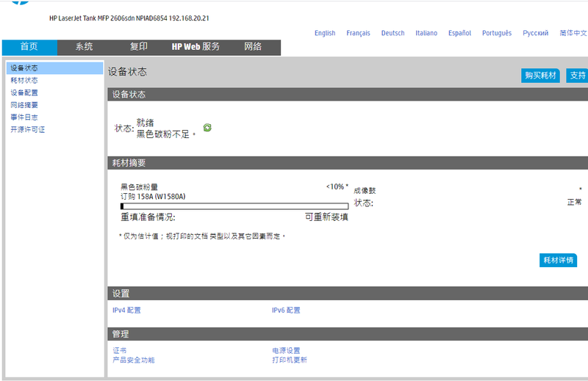Open the 复印 copy tab
This screenshot has height=381, width=588.
(139, 46)
